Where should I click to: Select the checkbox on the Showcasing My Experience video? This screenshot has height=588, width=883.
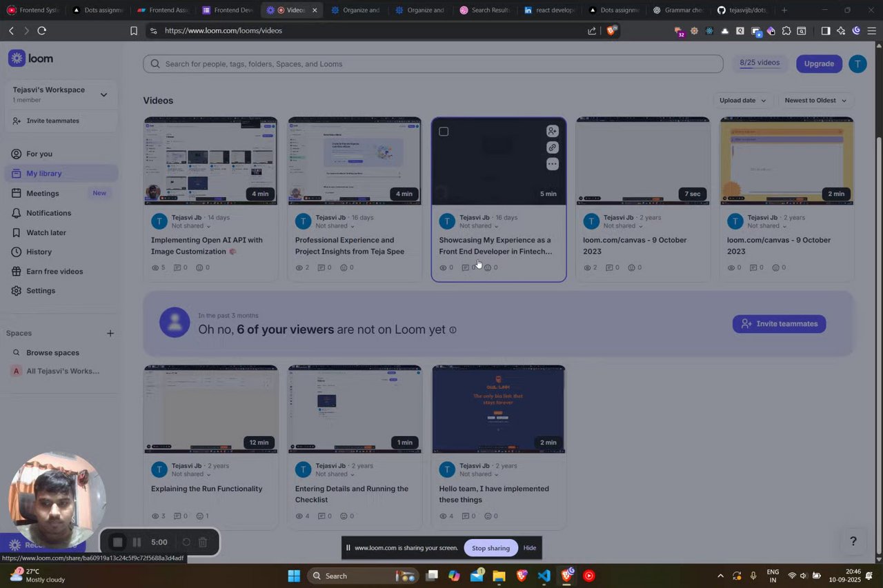coord(444,132)
